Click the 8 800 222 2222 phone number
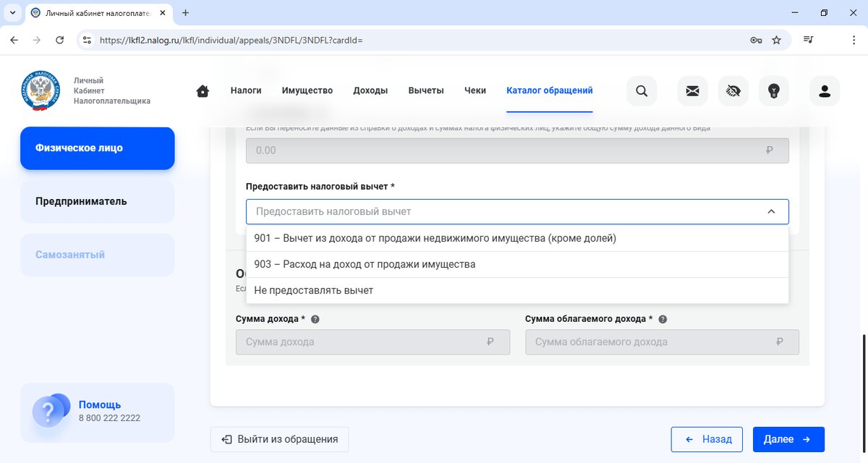This screenshot has height=463, width=868. (x=109, y=418)
